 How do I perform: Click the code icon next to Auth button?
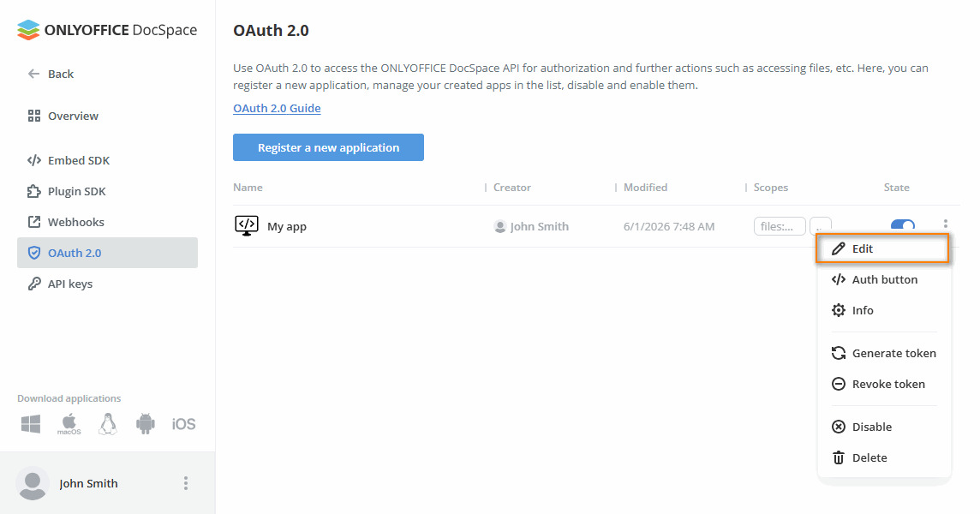pos(838,279)
